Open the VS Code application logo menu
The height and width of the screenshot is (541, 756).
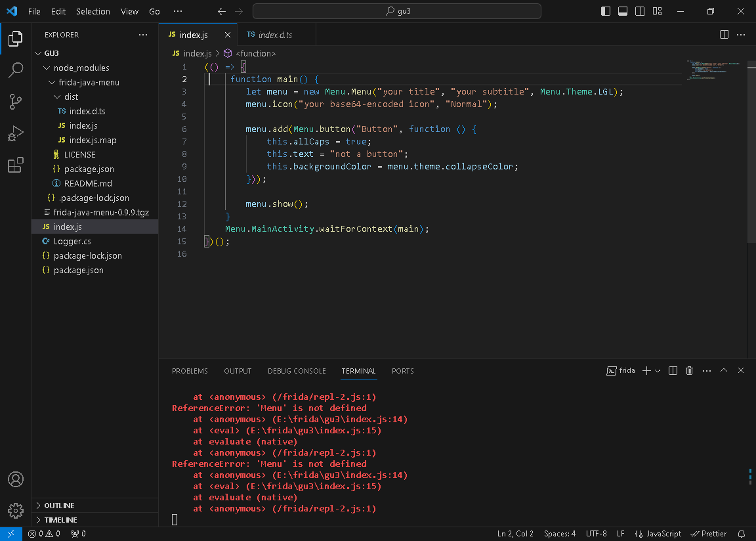(12, 11)
